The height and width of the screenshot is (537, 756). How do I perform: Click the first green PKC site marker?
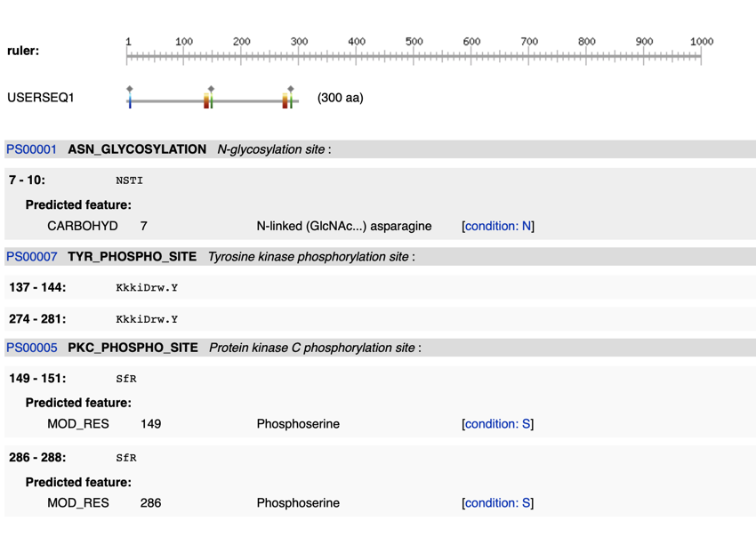pos(212,102)
